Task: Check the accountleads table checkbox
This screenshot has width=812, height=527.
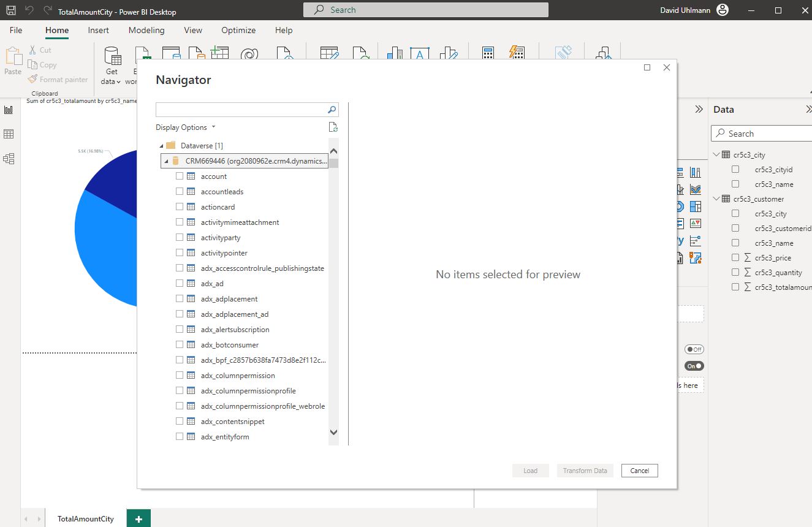Action: pyautogui.click(x=180, y=191)
